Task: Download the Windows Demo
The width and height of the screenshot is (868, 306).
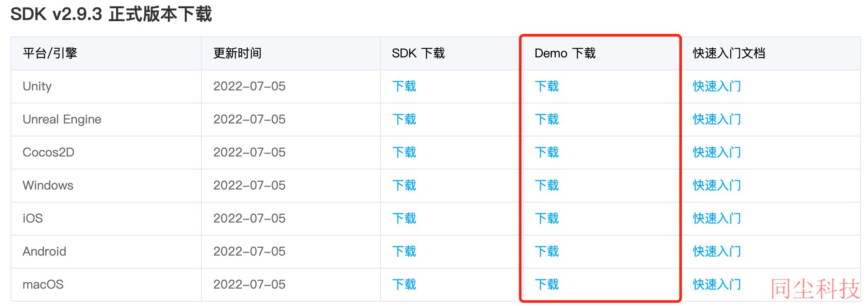Action: click(x=547, y=185)
